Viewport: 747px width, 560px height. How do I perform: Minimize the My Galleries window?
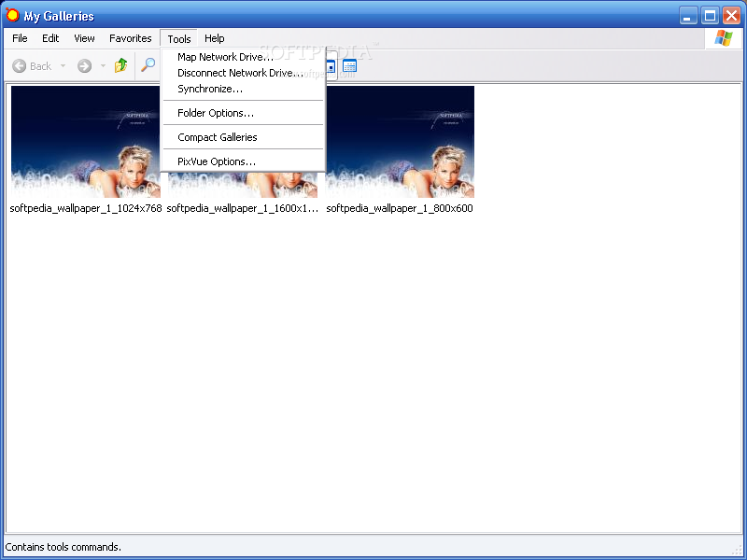(x=687, y=16)
